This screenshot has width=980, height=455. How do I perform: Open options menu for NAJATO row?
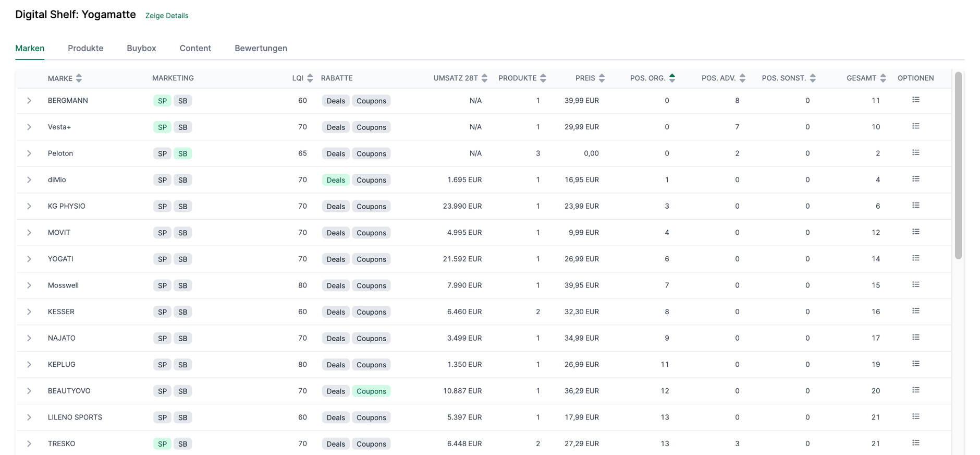tap(915, 338)
